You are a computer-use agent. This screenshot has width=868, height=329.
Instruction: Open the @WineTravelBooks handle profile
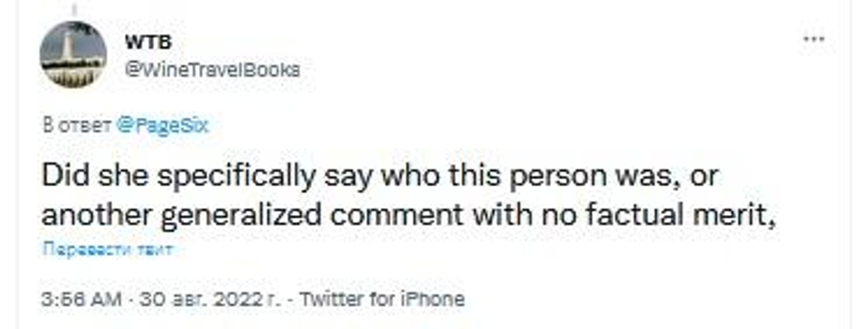pos(212,70)
